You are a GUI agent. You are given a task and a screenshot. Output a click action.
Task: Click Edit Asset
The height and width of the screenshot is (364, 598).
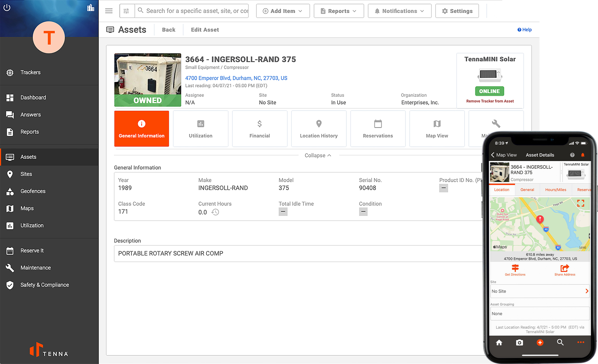[205, 30]
